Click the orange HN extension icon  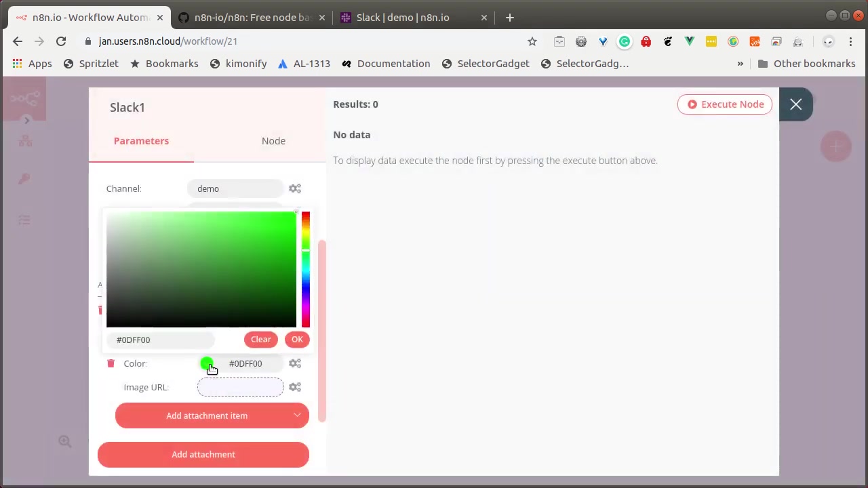pyautogui.click(x=755, y=41)
